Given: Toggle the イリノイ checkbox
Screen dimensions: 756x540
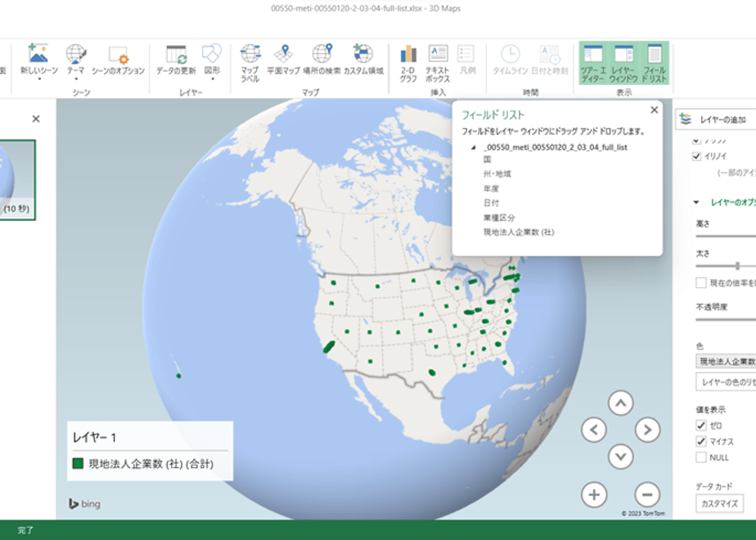Looking at the screenshot, I should pos(696,156).
